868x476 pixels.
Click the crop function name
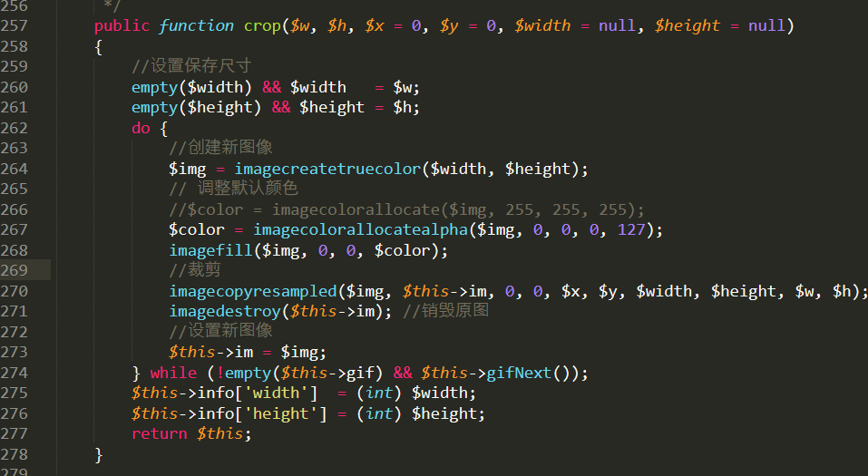coord(262,25)
